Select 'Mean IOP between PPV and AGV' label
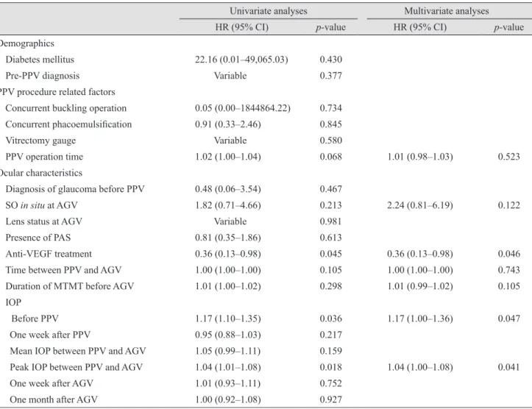 tap(78, 352)
